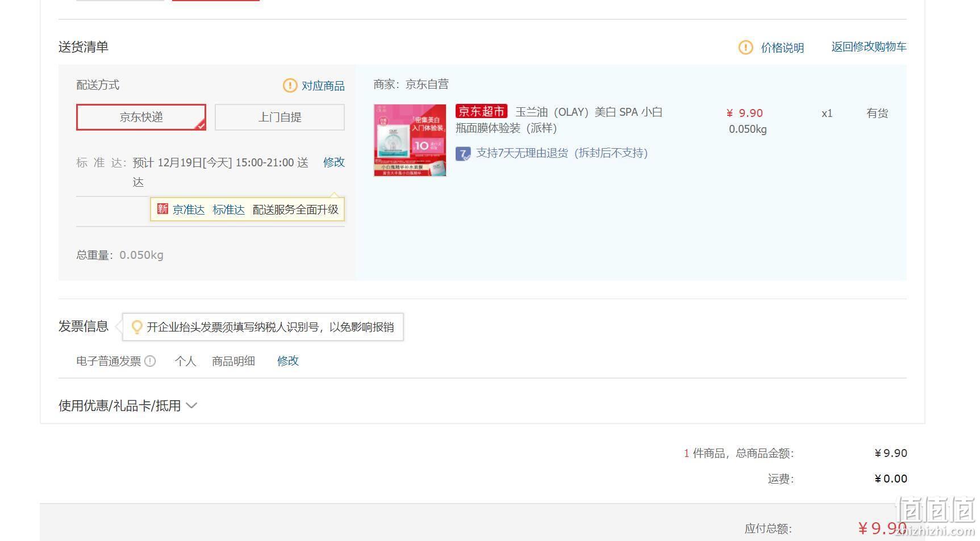Open the 价格说明 link
The width and height of the screenshot is (980, 541).
(x=782, y=48)
